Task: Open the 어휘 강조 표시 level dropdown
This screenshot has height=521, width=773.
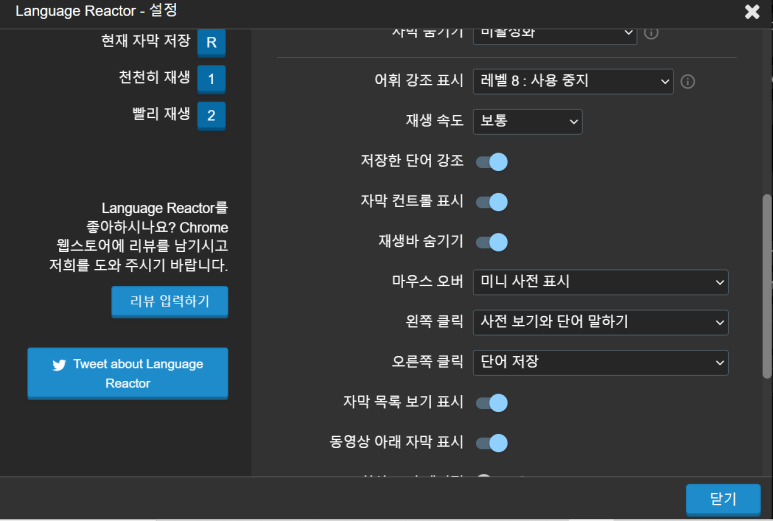Action: 573,81
